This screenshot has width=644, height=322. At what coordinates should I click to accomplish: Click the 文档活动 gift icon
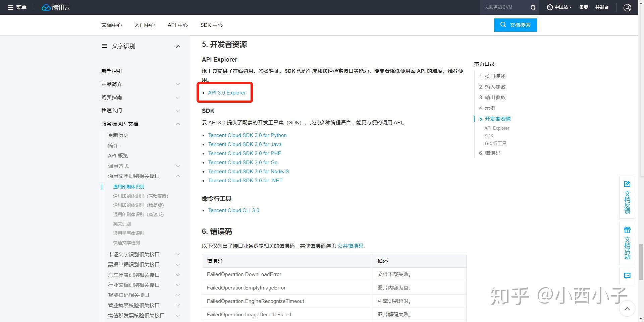coord(627,230)
